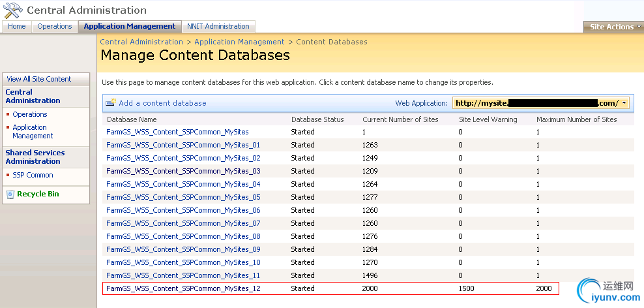
Task: Open FarmGS_WSS_Content_SSPCommon_MySites database
Action: 177,132
